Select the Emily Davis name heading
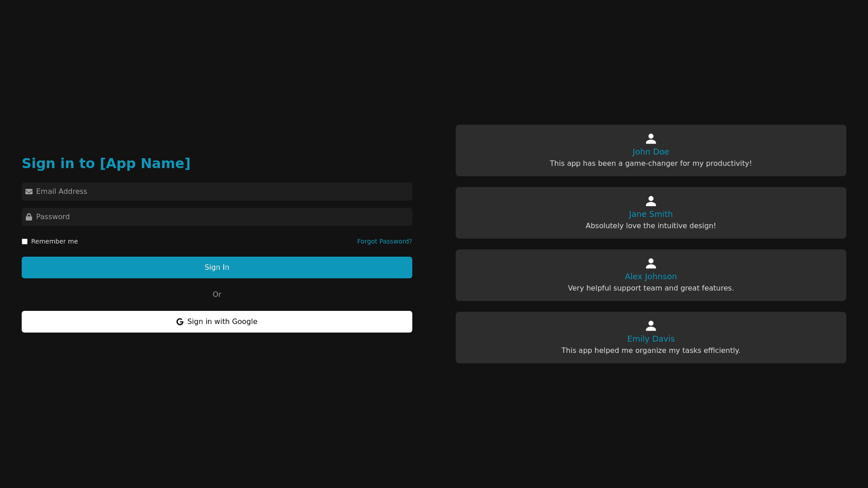This screenshot has width=868, height=488. point(651,339)
